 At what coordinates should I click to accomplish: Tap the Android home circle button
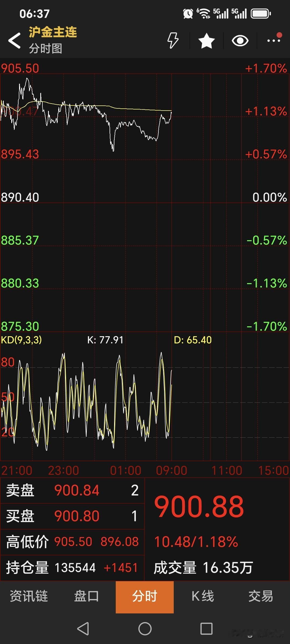145,629
